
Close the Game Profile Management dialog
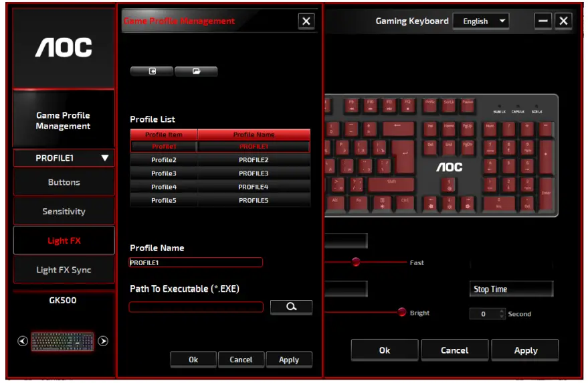pos(306,21)
